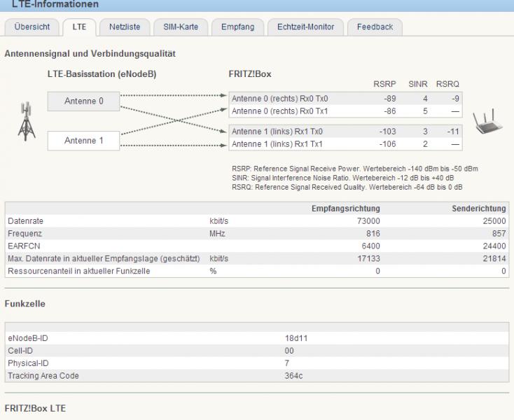Click the estimated max rate 21814
The height and width of the screenshot is (420, 514).
494,258
